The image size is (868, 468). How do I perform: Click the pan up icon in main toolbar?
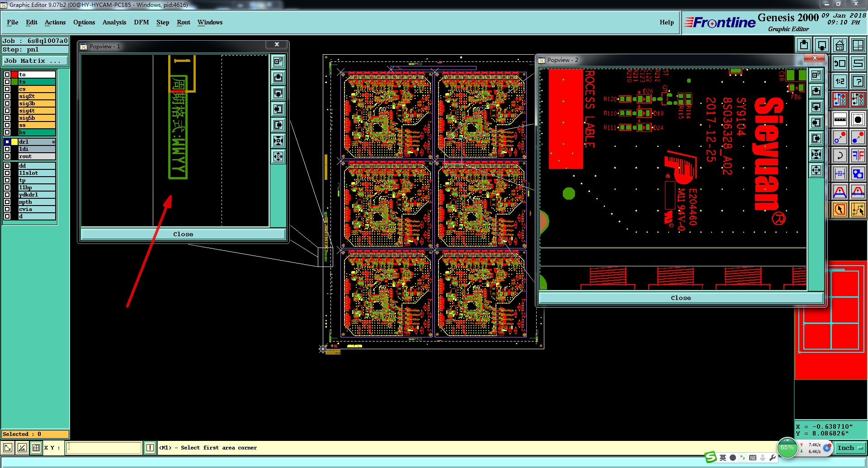[804, 45]
